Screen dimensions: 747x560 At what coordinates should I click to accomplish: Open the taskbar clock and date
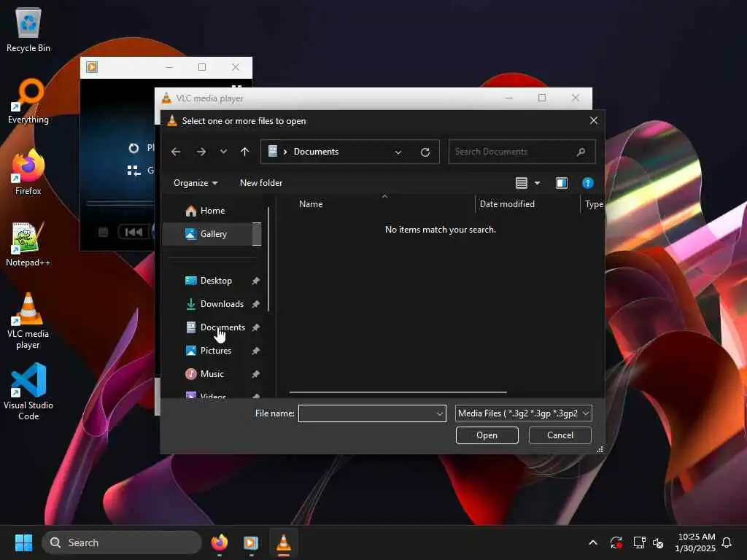click(x=695, y=542)
